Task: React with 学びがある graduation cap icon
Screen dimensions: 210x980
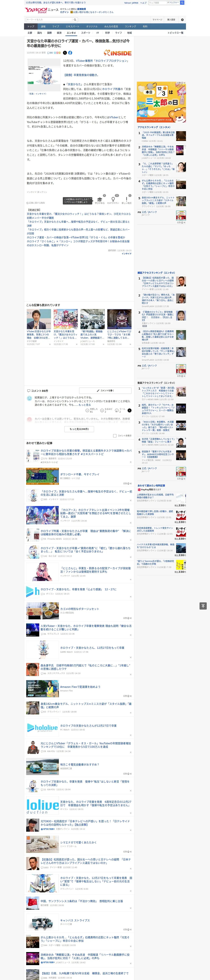Action: tap(99, 200)
